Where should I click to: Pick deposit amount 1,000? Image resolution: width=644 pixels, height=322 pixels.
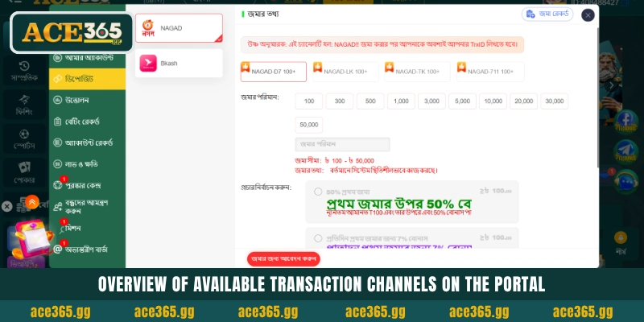click(x=401, y=101)
